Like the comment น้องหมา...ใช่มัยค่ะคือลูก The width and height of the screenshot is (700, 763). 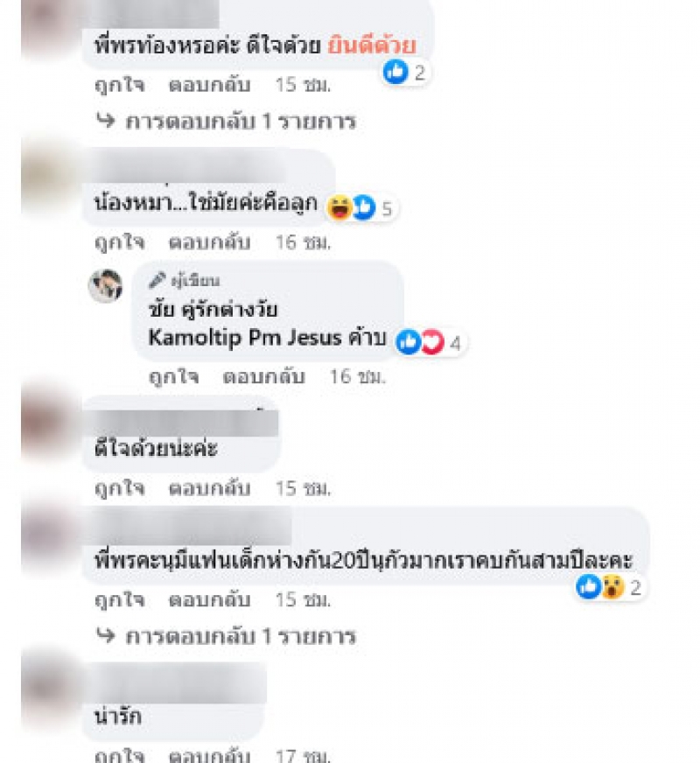pyautogui.click(x=120, y=241)
